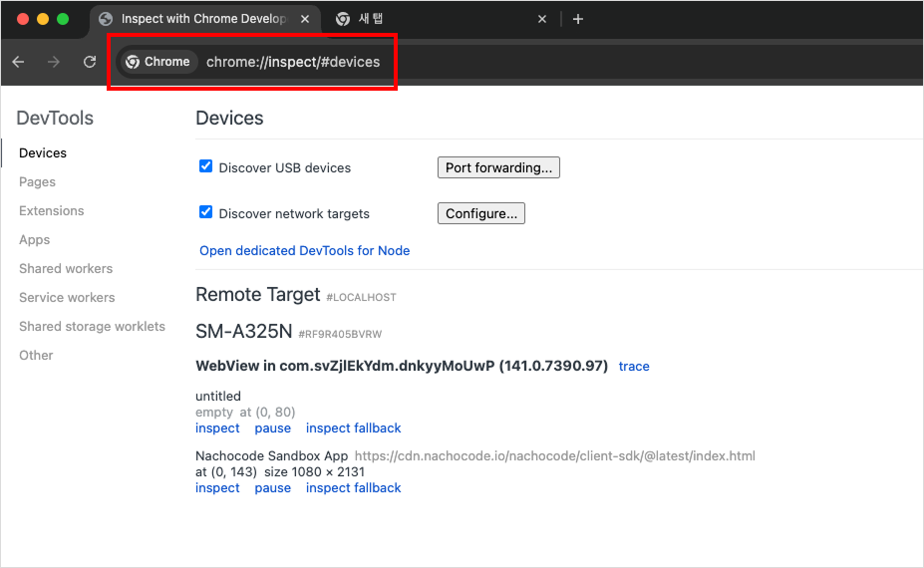Click the chrome://inspect/#devices address field

(x=293, y=62)
